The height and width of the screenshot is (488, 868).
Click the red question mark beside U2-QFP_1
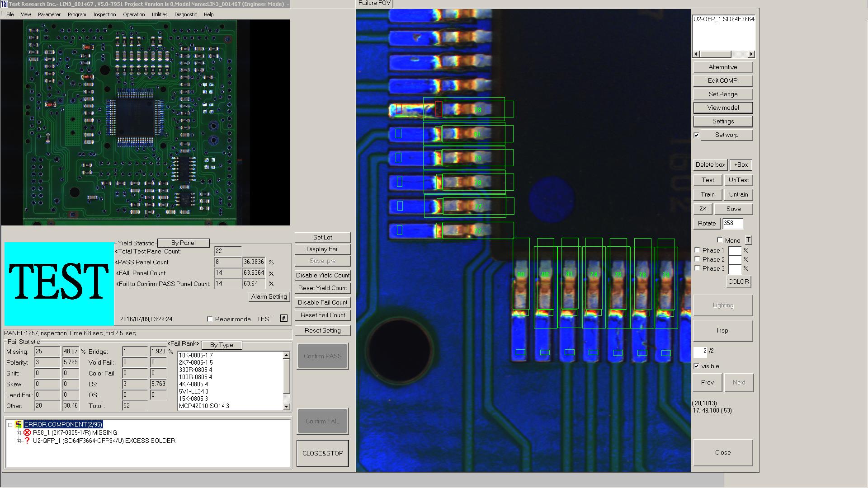(x=27, y=441)
